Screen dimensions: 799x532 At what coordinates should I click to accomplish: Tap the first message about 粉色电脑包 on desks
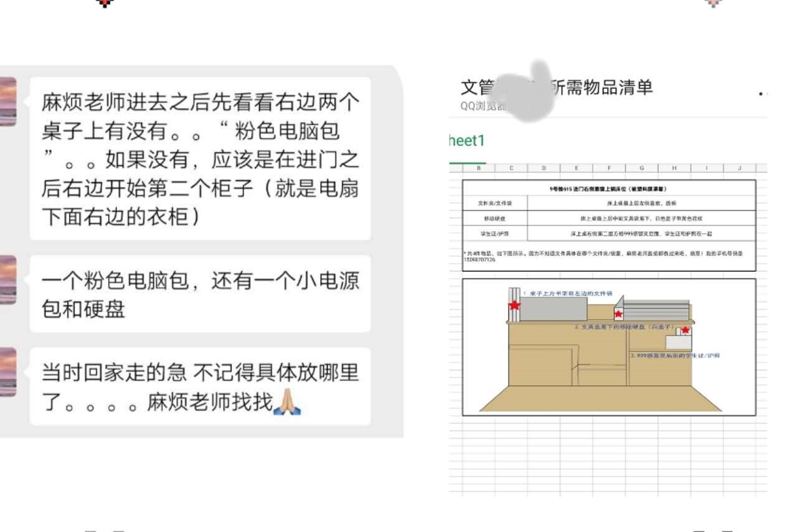200,159
